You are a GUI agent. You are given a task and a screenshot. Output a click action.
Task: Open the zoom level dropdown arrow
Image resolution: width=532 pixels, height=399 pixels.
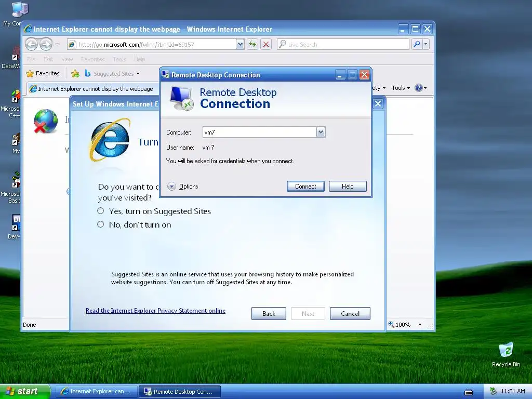[420, 325]
